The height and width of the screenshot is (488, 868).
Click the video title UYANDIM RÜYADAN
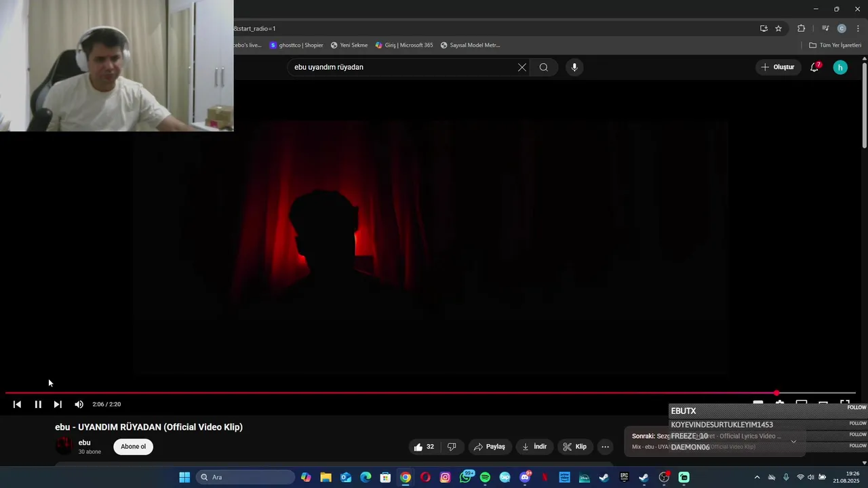(x=149, y=427)
